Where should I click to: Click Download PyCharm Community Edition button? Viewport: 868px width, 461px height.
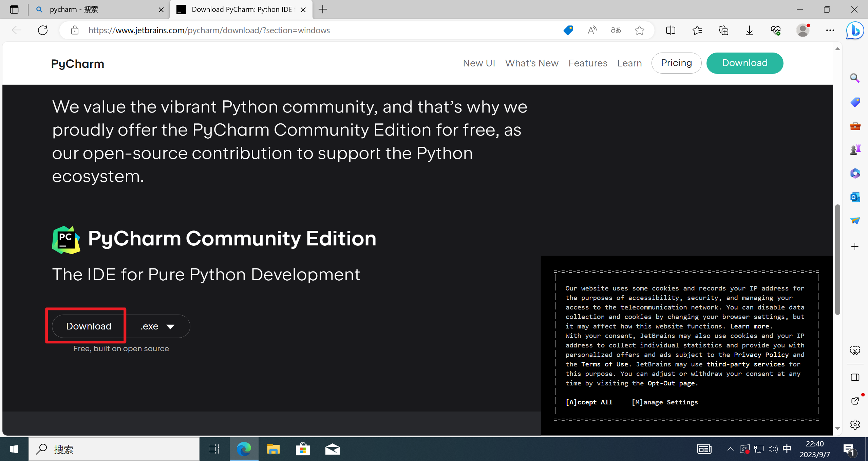pos(89,326)
